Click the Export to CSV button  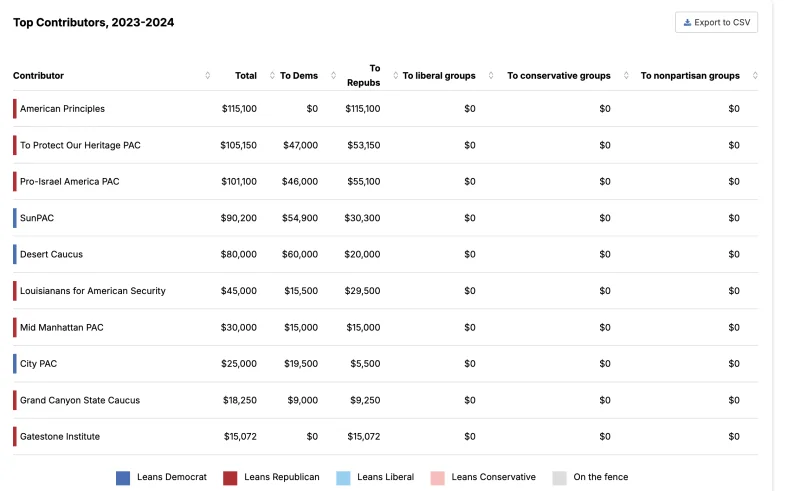[x=716, y=22]
